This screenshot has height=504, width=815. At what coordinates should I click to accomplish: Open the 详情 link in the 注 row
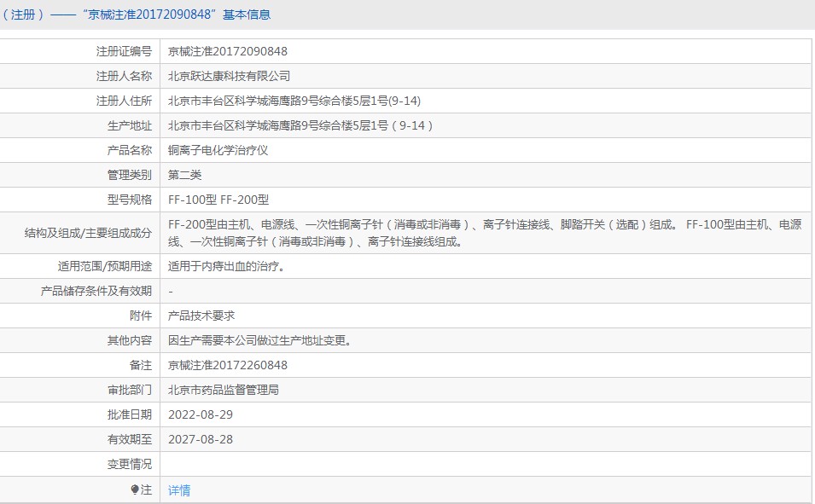(179, 490)
